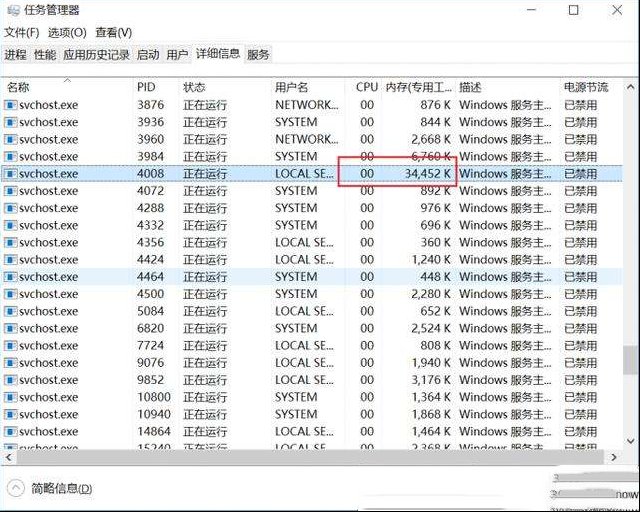Image resolution: width=640 pixels, height=512 pixels.
Task: Click icon of svchost.exe with PID 4288
Action: [11, 208]
